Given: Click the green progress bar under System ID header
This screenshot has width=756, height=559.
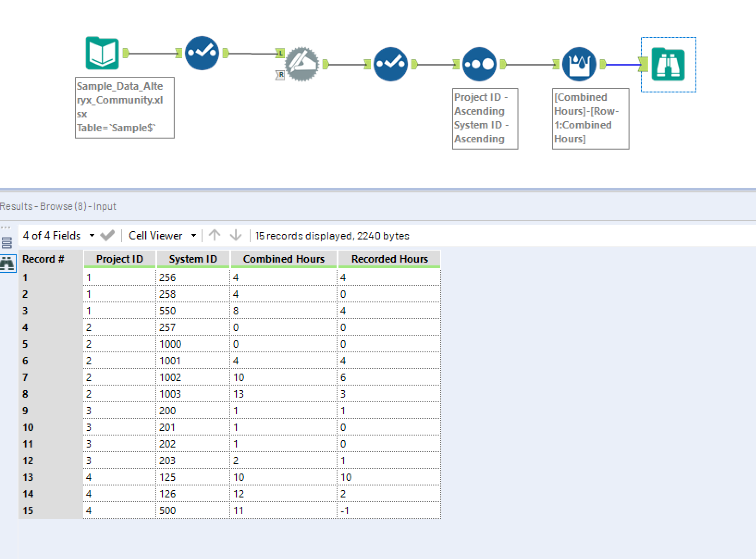Looking at the screenshot, I should tap(193, 267).
